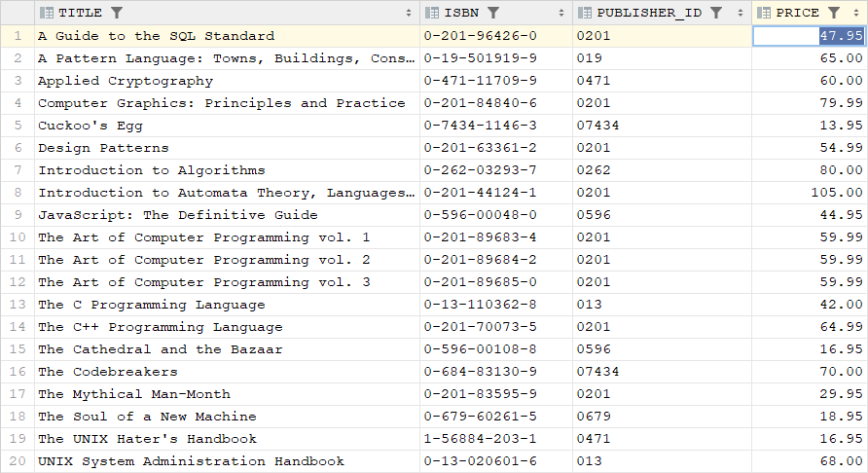The image size is (868, 473).
Task: Select row number 8
Action: click(x=18, y=193)
